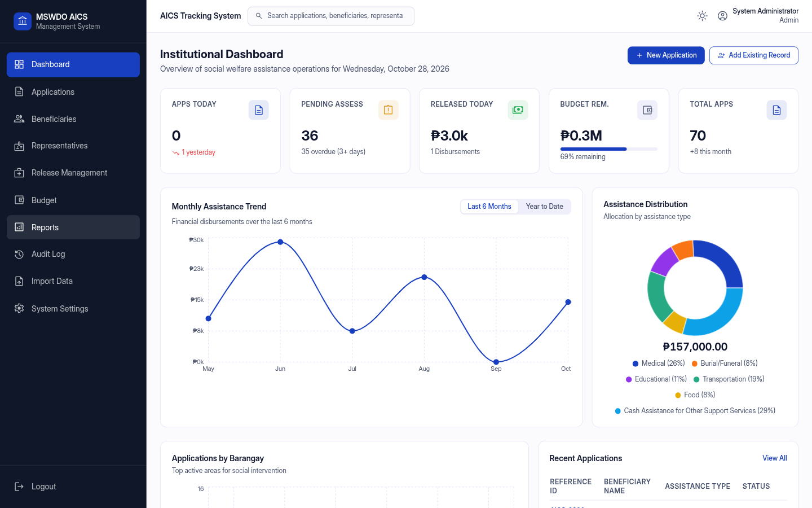Click the MSWDO AICS logo icon

coord(23,21)
